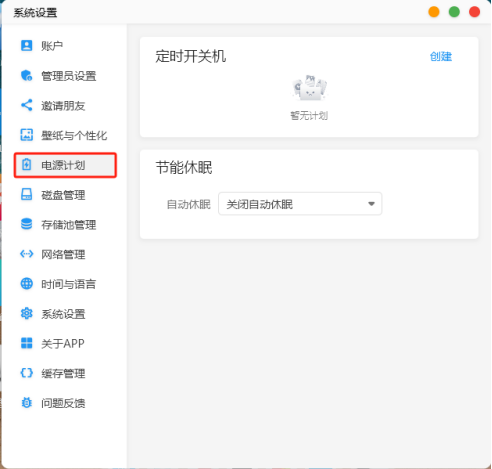492x469 pixels.
Task: Select the 网络管理 network icon
Action: point(27,254)
